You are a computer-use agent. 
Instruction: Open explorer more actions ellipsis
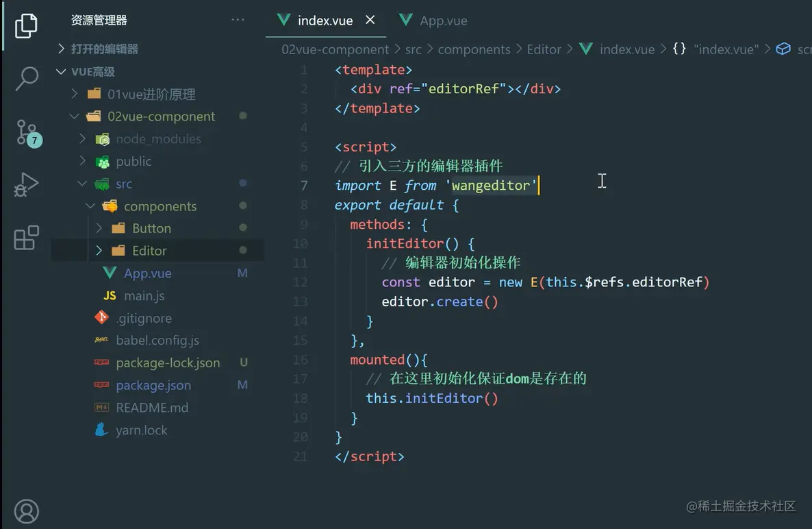(x=238, y=20)
